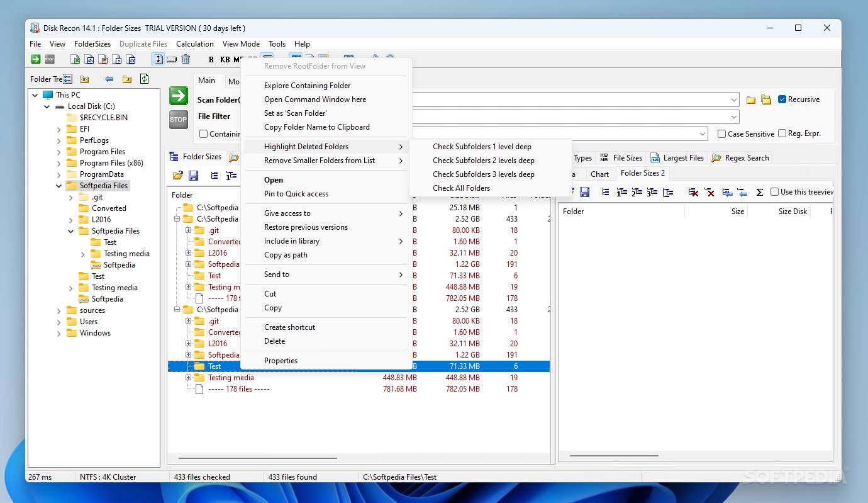The width and height of the screenshot is (868, 503).
Task: Enable the Reg. Expr. checkbox
Action: [782, 133]
